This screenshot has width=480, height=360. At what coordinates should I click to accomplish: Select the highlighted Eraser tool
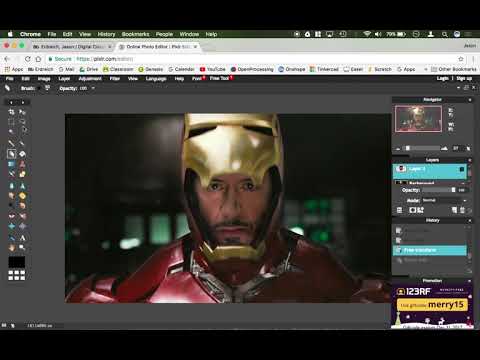(12, 154)
